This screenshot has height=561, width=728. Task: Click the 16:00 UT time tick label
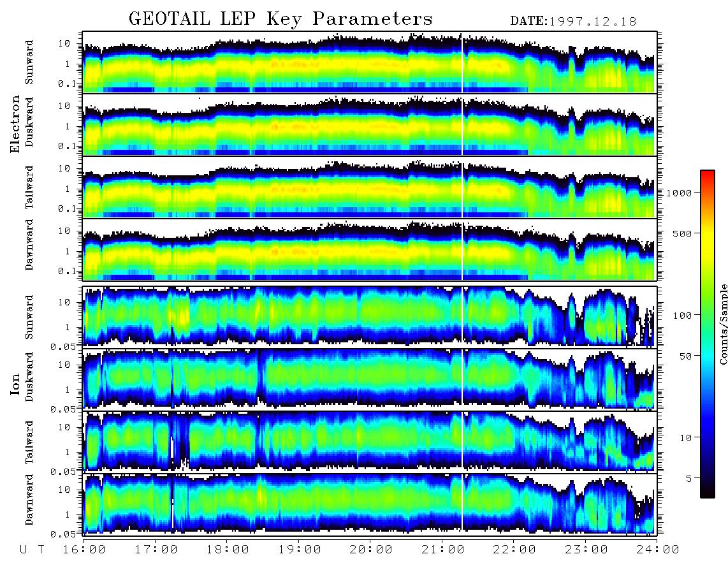pyautogui.click(x=85, y=550)
